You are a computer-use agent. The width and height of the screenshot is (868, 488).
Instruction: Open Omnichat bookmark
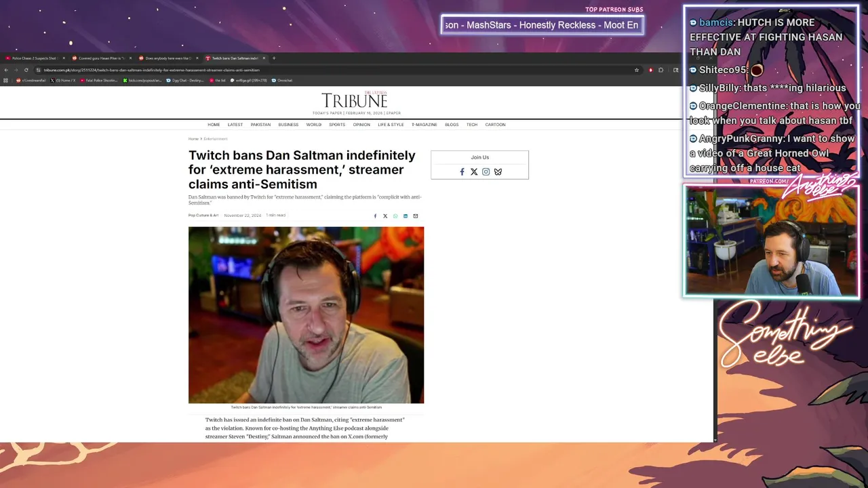pyautogui.click(x=282, y=80)
